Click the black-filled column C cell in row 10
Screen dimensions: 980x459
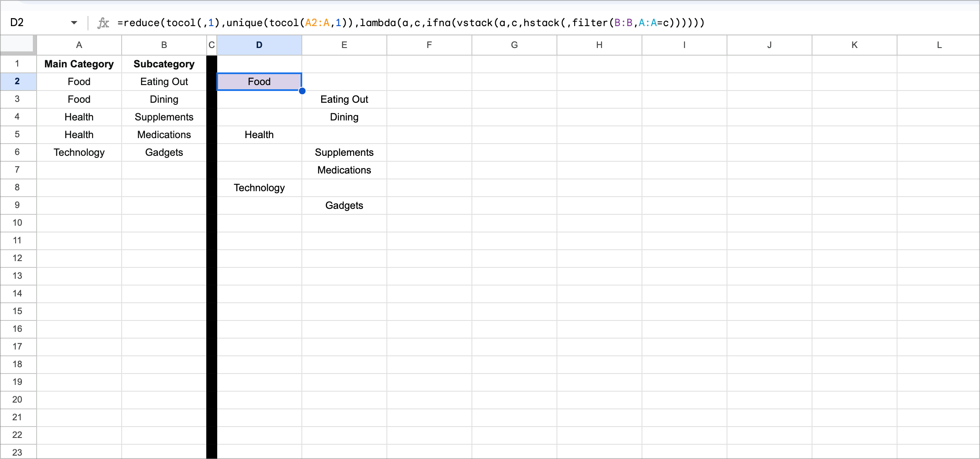pos(212,223)
